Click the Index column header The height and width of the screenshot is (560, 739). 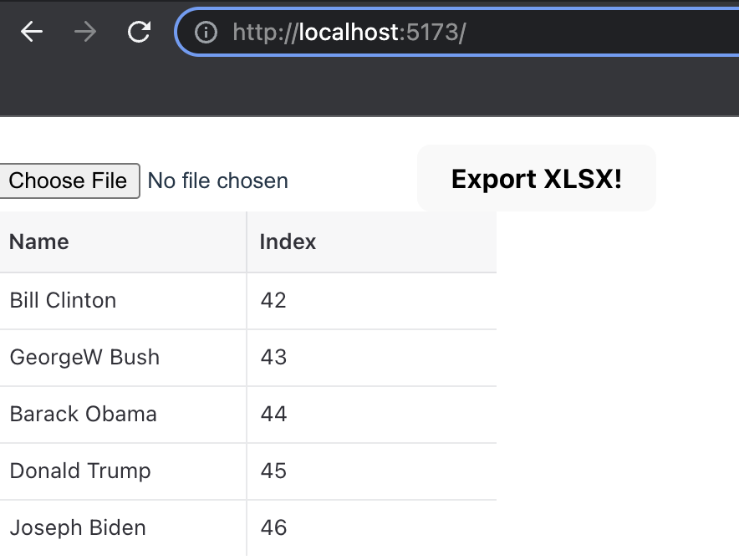[288, 242]
